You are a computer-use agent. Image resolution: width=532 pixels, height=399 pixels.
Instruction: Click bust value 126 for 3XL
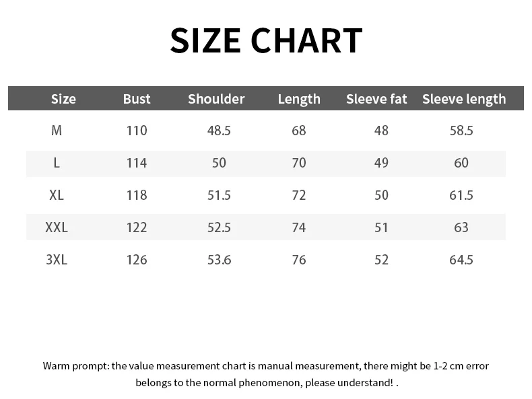[x=137, y=260]
